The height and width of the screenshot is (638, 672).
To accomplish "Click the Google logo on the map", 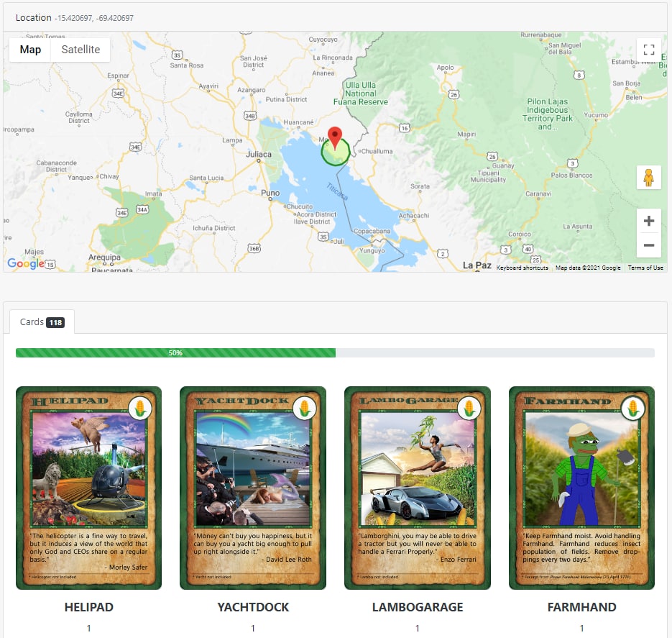I will tap(26, 263).
